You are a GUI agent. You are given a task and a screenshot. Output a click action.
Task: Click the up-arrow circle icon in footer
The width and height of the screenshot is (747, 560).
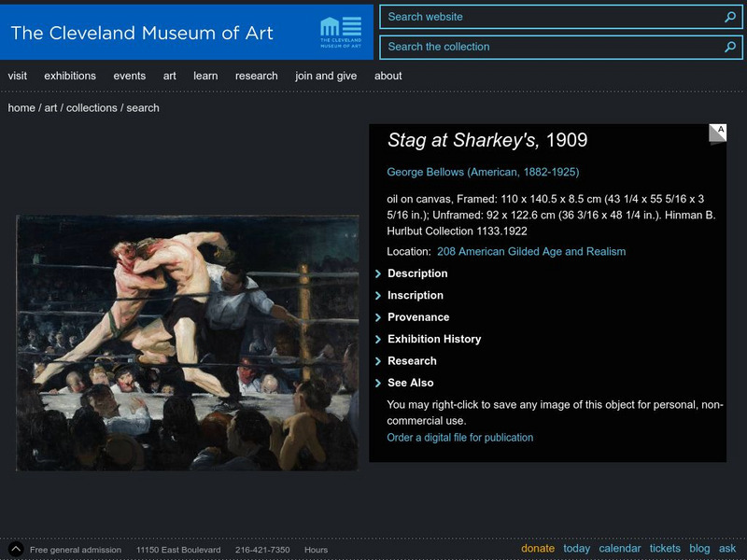tap(15, 550)
